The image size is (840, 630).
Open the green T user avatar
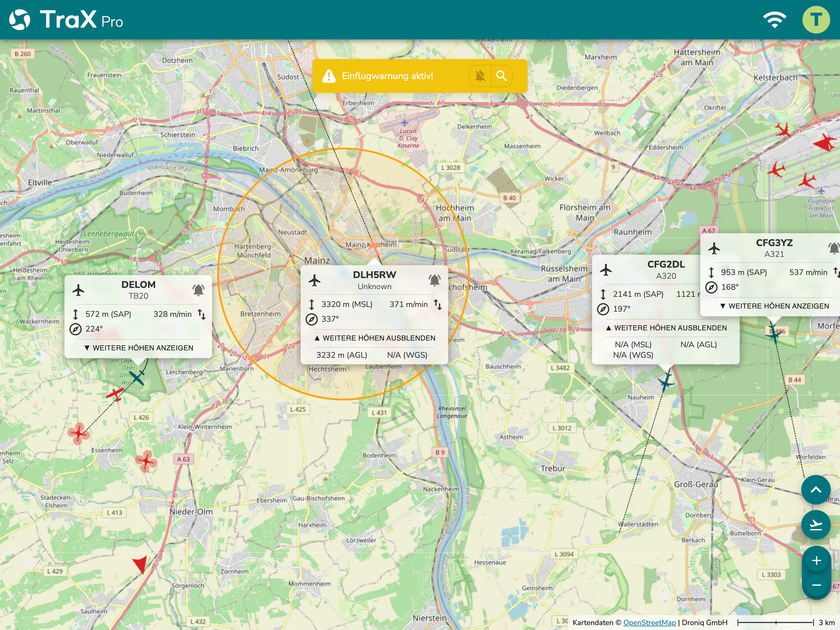point(816,20)
